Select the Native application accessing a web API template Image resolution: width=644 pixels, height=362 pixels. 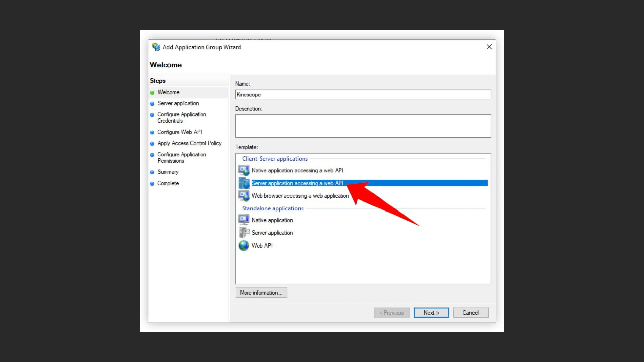point(297,171)
